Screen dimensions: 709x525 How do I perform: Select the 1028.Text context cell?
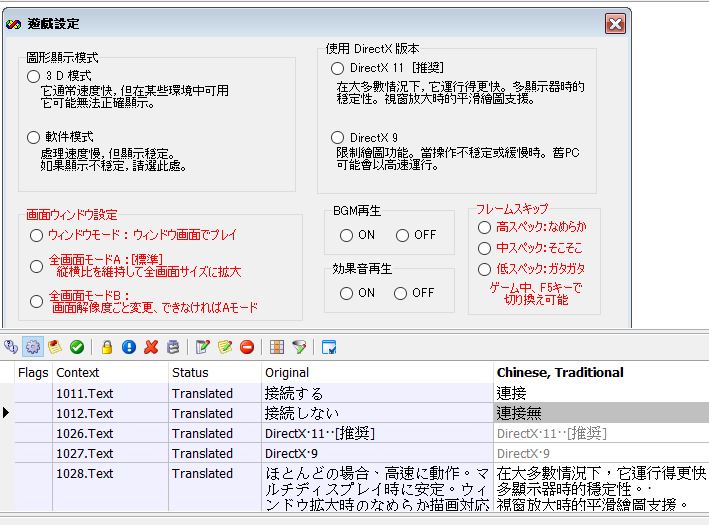click(x=110, y=487)
